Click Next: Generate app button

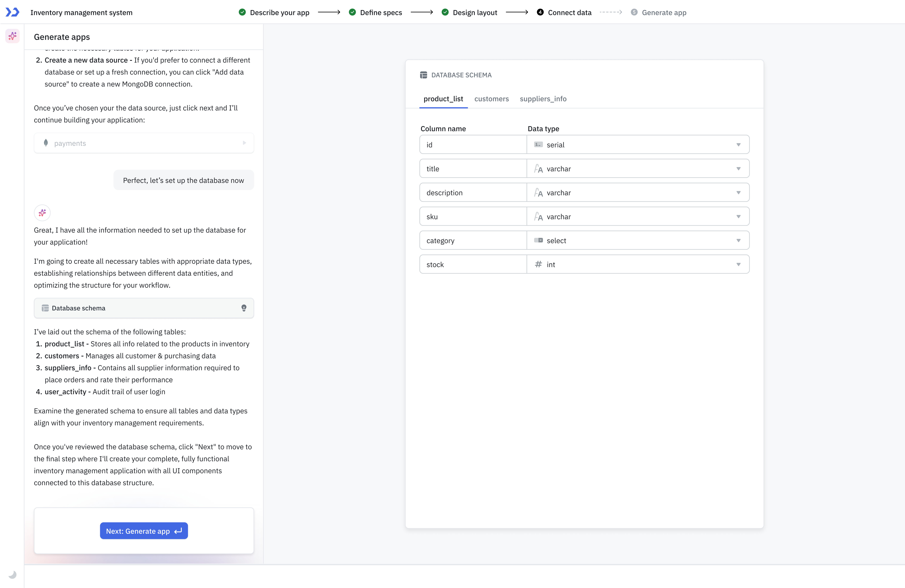click(x=144, y=531)
